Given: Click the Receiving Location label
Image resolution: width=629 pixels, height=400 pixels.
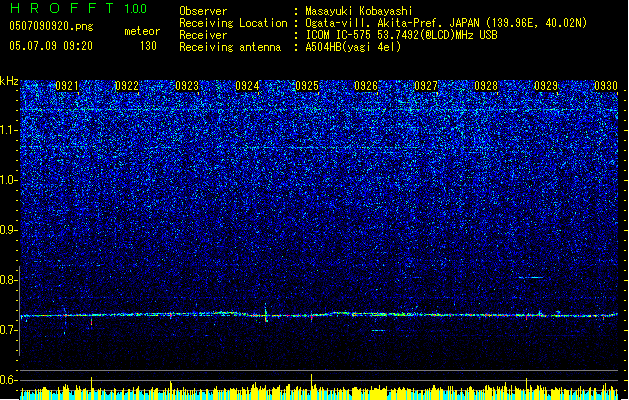Looking at the screenshot, I should 233,23.
